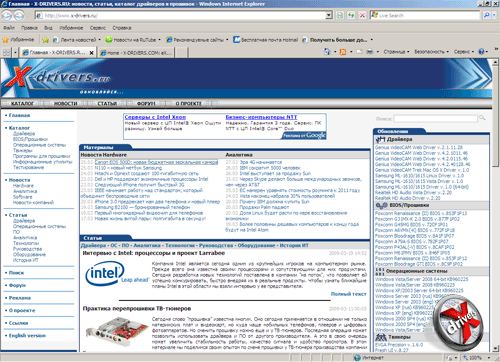500x362 pixels.
Task: Click the X-drivers.ru header logo
Action: point(57,77)
